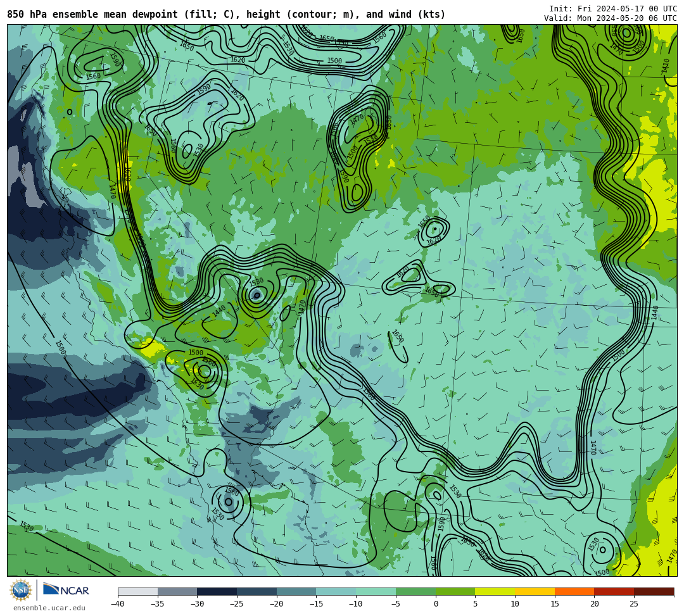Click the -10 colorbar tick label

click(356, 604)
